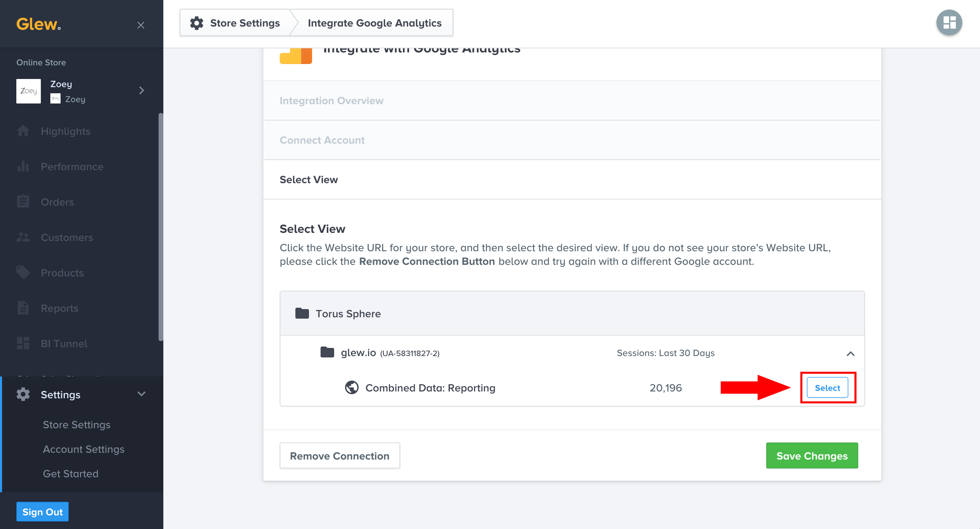Open Account Settings in sidebar
The image size is (980, 529).
pos(83,449)
